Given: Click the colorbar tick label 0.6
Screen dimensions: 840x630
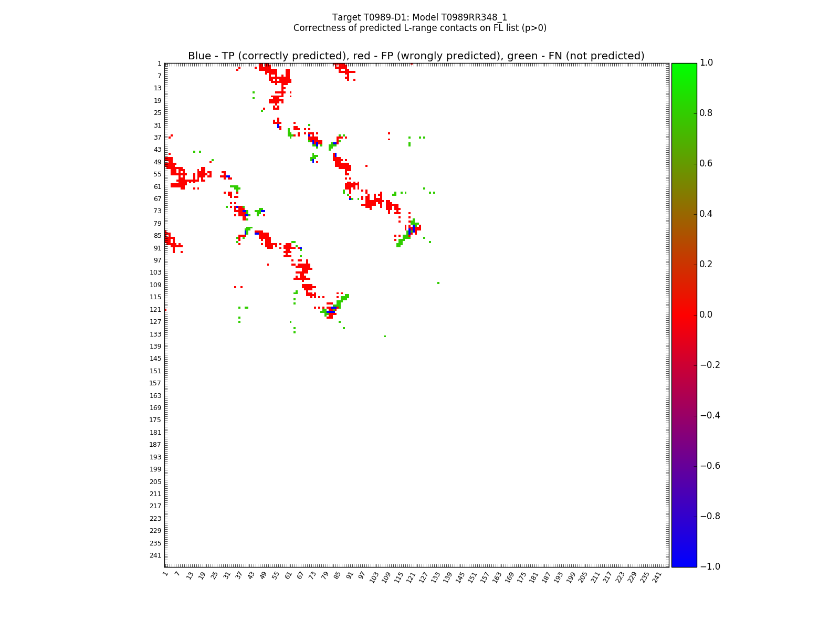Looking at the screenshot, I should point(706,164).
